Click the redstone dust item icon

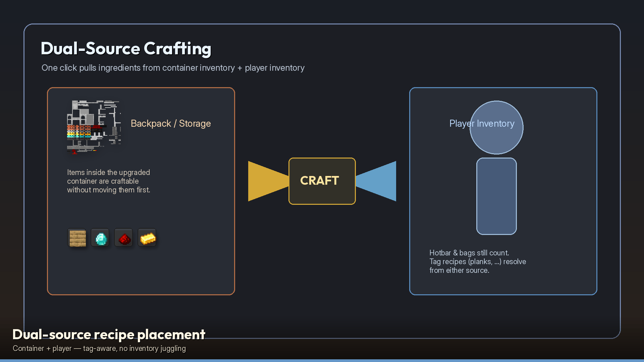click(x=124, y=238)
